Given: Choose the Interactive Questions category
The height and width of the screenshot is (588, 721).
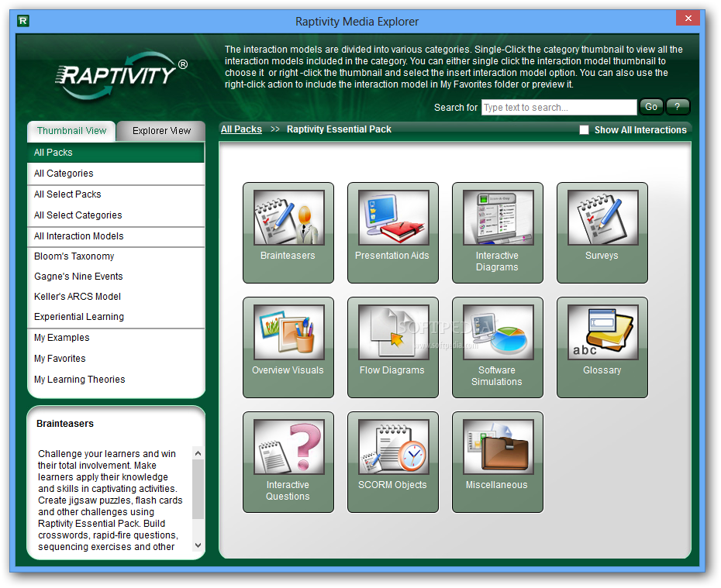Looking at the screenshot, I should click(x=288, y=462).
